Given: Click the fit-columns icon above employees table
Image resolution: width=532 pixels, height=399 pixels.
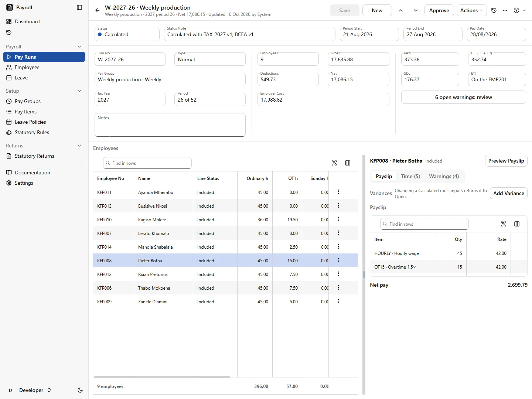Looking at the screenshot, I should tap(334, 163).
